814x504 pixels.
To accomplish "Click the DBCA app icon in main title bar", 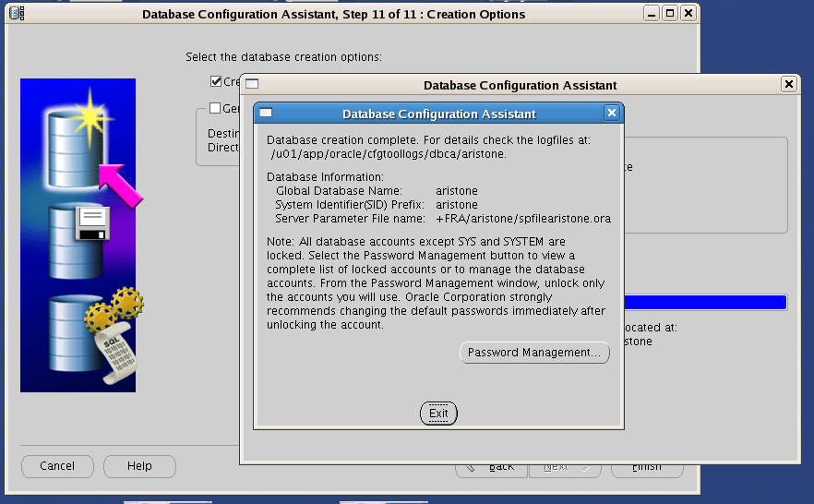I will pos(18,14).
